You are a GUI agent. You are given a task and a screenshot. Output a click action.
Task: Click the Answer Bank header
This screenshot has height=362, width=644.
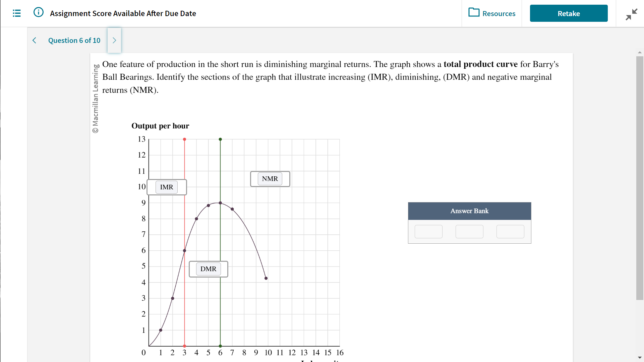point(469,211)
